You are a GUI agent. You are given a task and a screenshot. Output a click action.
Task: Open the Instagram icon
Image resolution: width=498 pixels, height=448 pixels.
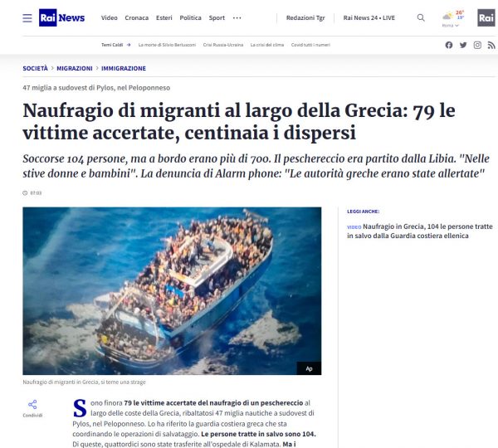tap(477, 45)
